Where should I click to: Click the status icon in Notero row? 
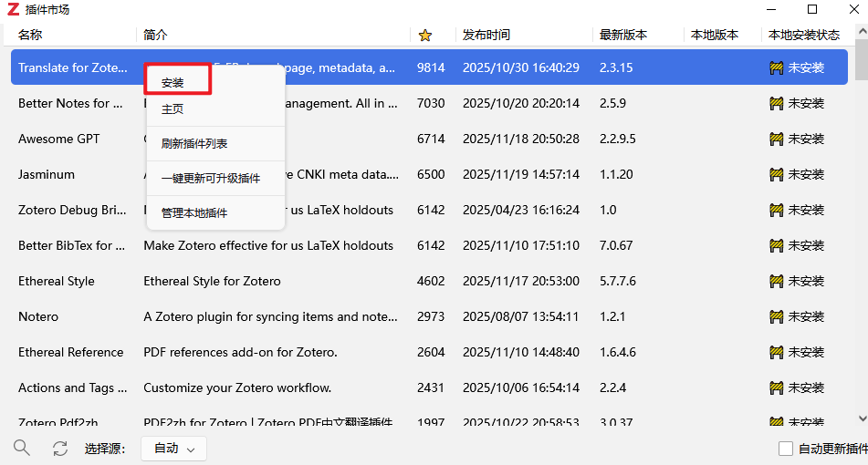[777, 317]
